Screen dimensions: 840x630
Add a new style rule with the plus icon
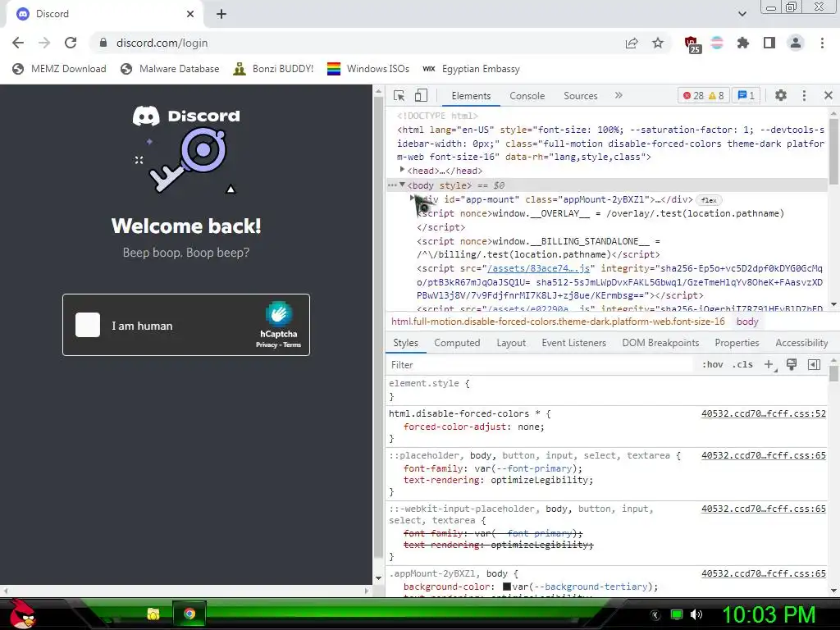pos(769,365)
